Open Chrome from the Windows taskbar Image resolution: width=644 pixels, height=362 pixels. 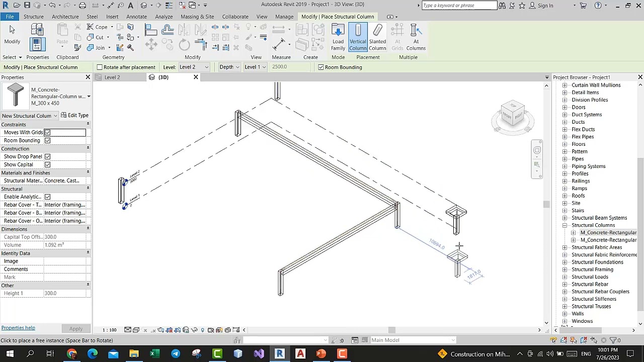point(71,354)
